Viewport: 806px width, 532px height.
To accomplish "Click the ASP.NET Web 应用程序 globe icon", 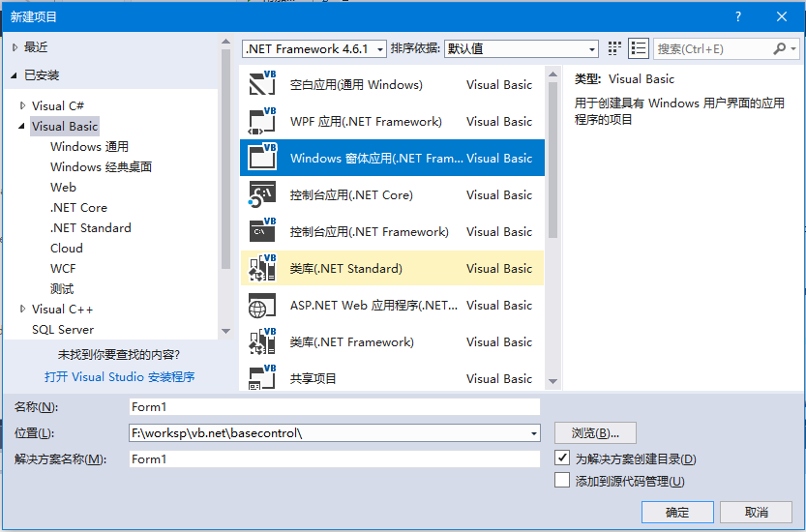I will pyautogui.click(x=262, y=305).
